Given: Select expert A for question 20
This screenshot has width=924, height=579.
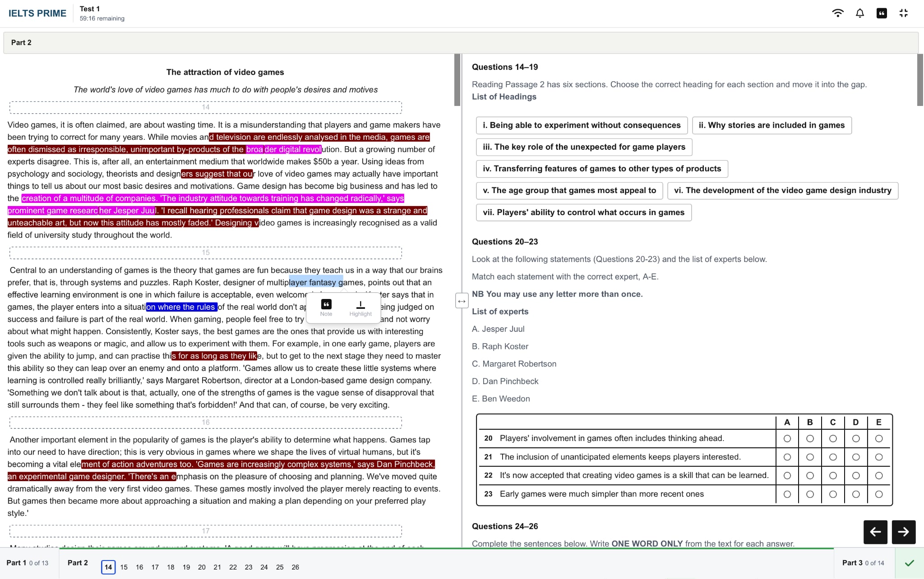Looking at the screenshot, I should tap(787, 438).
